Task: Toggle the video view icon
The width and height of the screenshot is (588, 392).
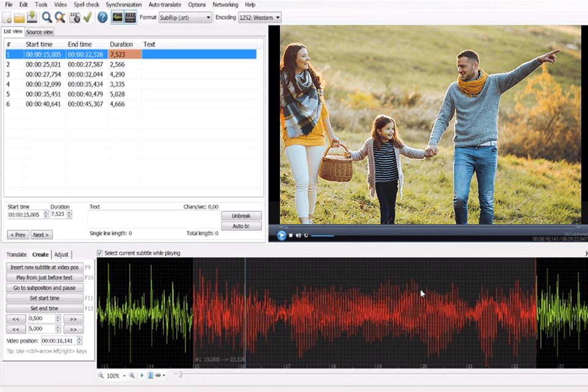Action: pyautogui.click(x=130, y=18)
